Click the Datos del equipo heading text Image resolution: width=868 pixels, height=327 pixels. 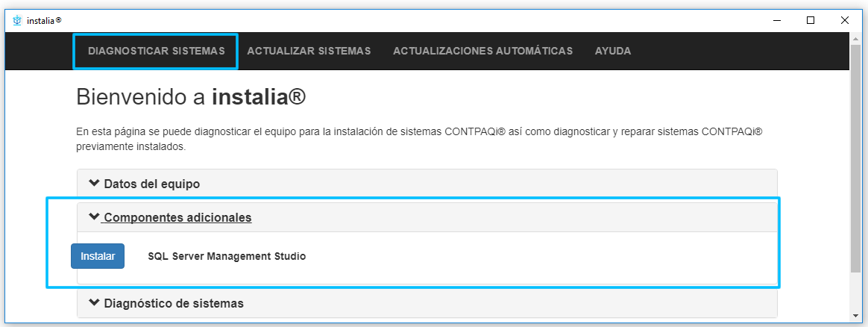click(152, 184)
